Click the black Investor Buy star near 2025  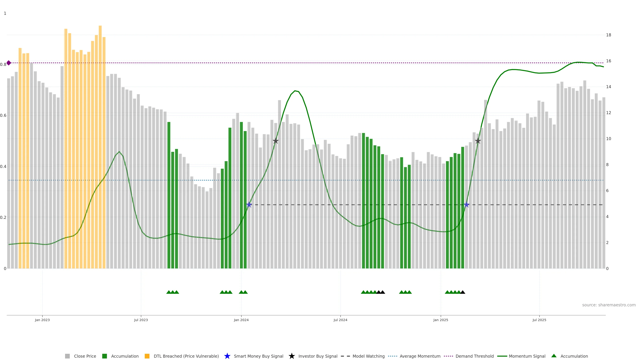[478, 141]
